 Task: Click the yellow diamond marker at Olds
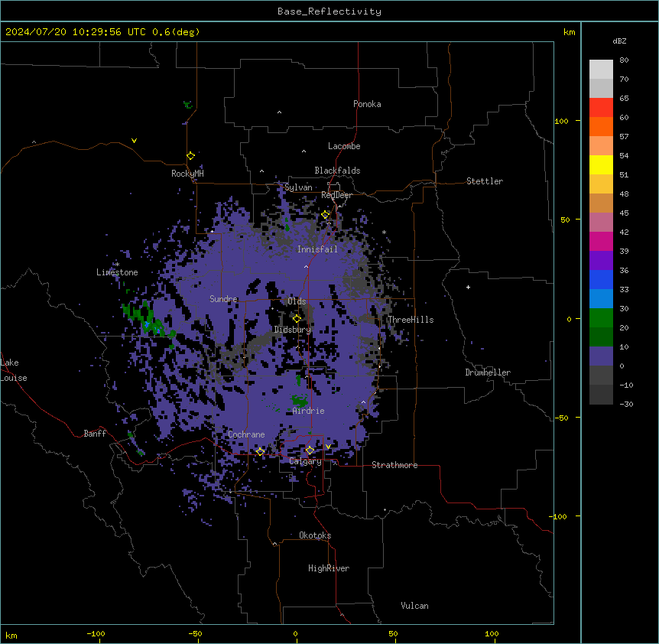[297, 318]
